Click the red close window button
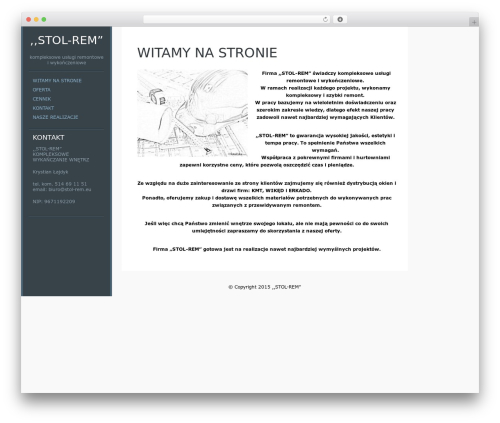Viewport: 500px width, 423px height. pos(29,20)
